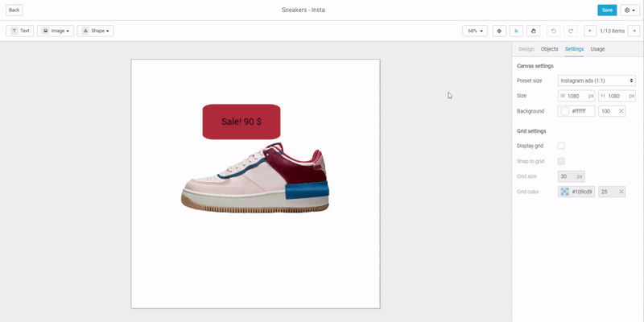Go to next item with right arrow

634,31
